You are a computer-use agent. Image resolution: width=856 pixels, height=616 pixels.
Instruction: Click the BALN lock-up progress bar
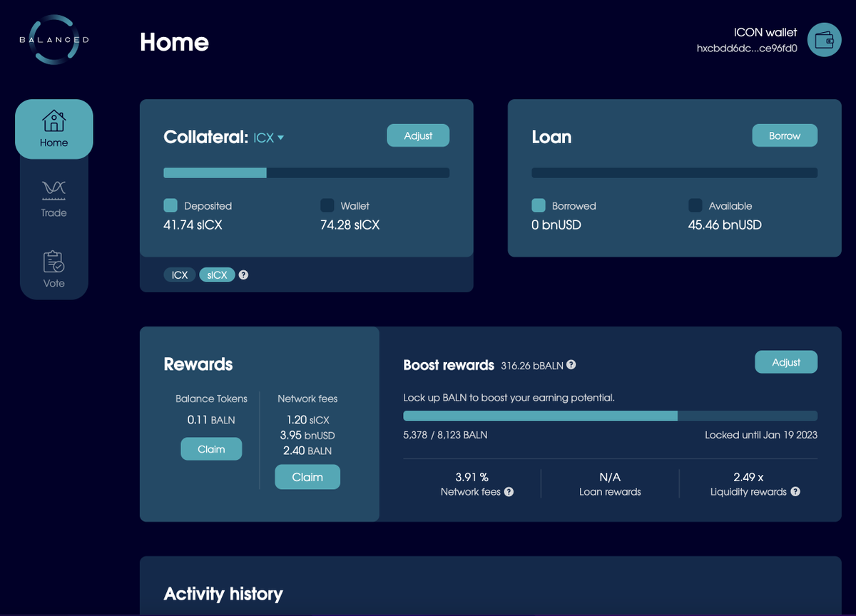click(611, 416)
